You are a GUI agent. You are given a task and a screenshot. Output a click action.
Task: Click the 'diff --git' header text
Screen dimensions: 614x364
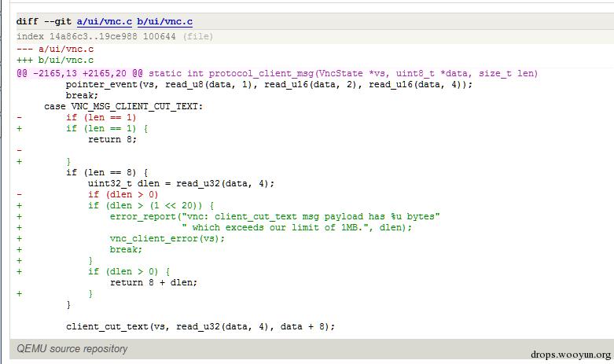click(x=44, y=21)
